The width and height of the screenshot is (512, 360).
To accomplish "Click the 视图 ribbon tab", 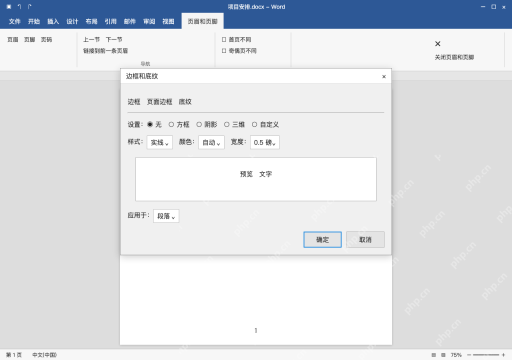I will pyautogui.click(x=168, y=22).
